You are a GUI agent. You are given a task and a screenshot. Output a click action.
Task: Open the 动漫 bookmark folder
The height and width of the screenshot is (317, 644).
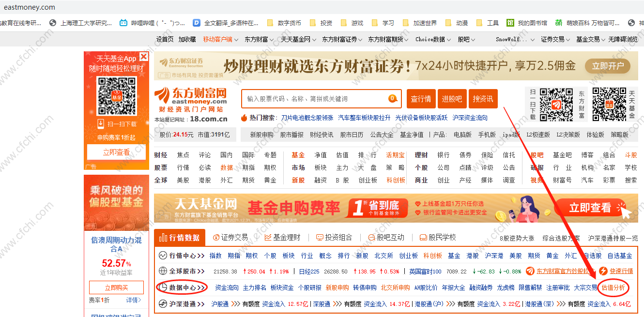click(x=457, y=23)
